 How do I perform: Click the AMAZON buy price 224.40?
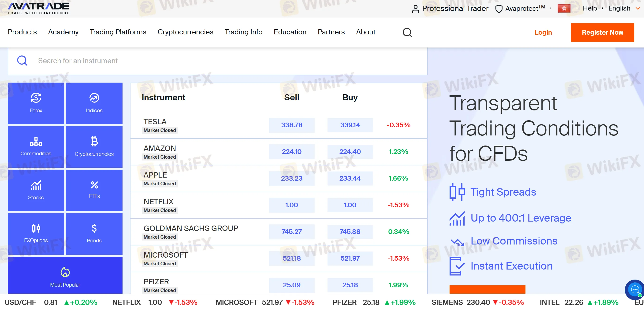click(350, 152)
